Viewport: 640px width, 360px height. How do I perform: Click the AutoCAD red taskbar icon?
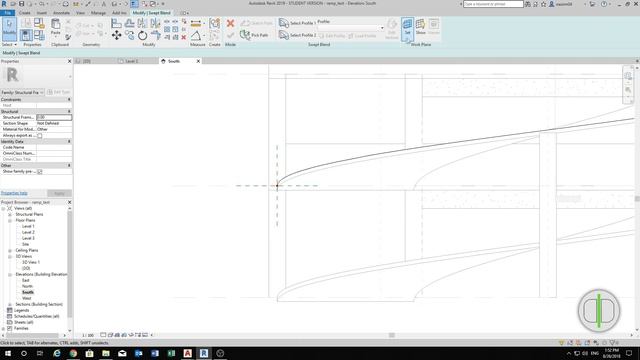(187, 353)
